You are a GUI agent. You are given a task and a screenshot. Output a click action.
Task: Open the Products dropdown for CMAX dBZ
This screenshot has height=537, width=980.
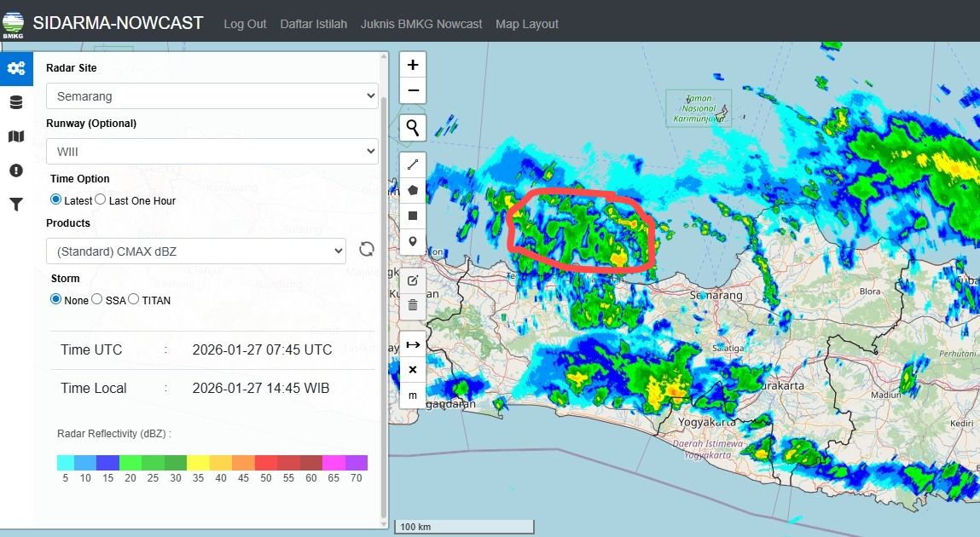pos(195,251)
